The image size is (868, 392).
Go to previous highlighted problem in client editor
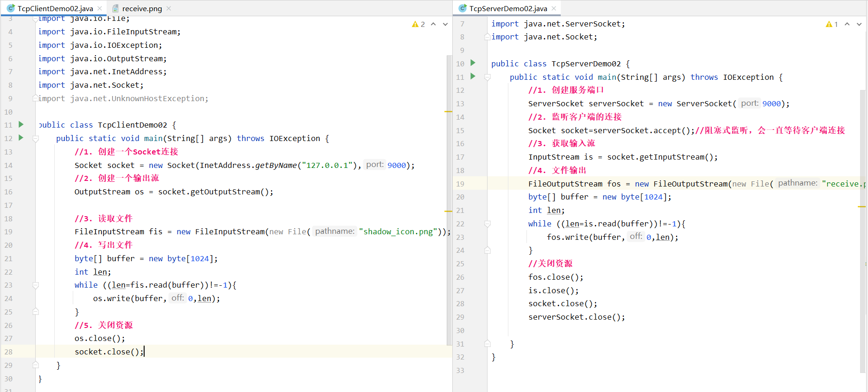click(433, 24)
